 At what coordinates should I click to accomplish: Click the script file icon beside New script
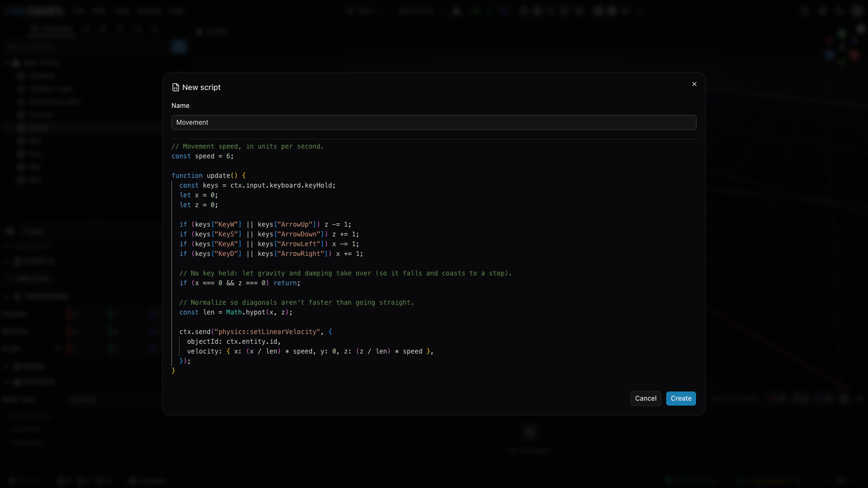point(176,87)
